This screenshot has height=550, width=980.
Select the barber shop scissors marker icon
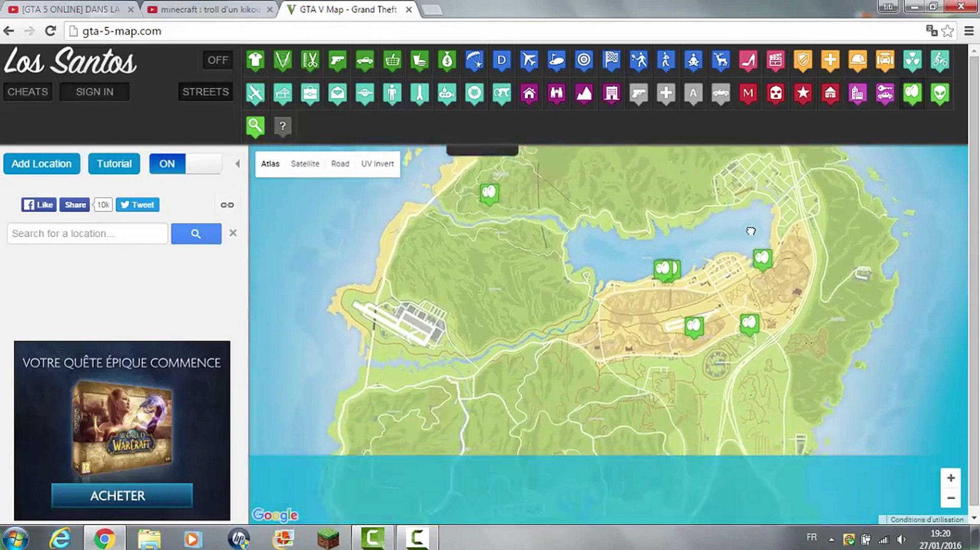(x=310, y=61)
